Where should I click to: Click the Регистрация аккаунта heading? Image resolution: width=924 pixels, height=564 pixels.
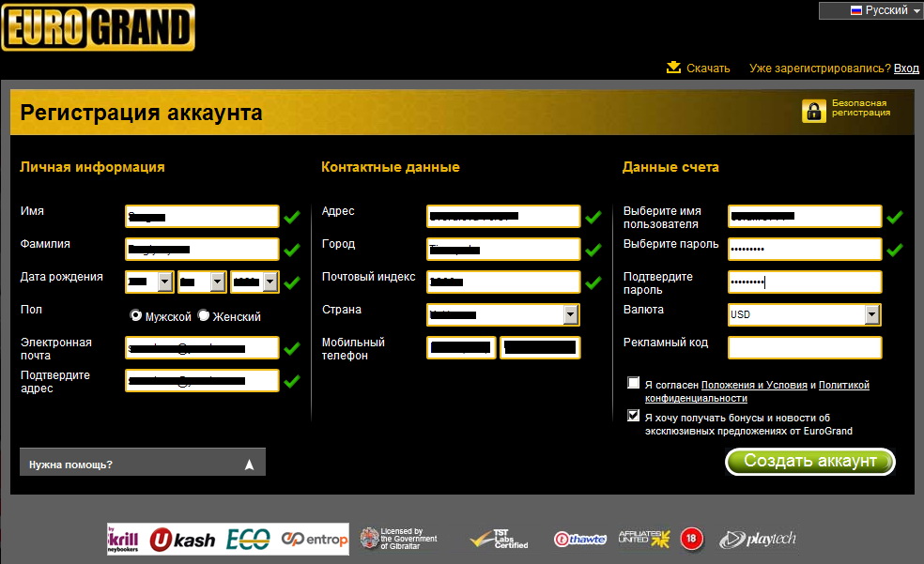(142, 113)
